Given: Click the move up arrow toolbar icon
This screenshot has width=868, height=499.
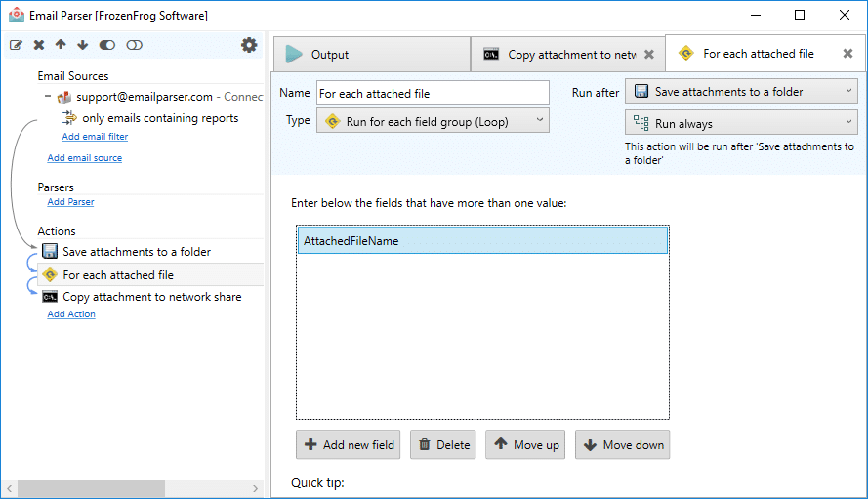Looking at the screenshot, I should click(x=61, y=45).
